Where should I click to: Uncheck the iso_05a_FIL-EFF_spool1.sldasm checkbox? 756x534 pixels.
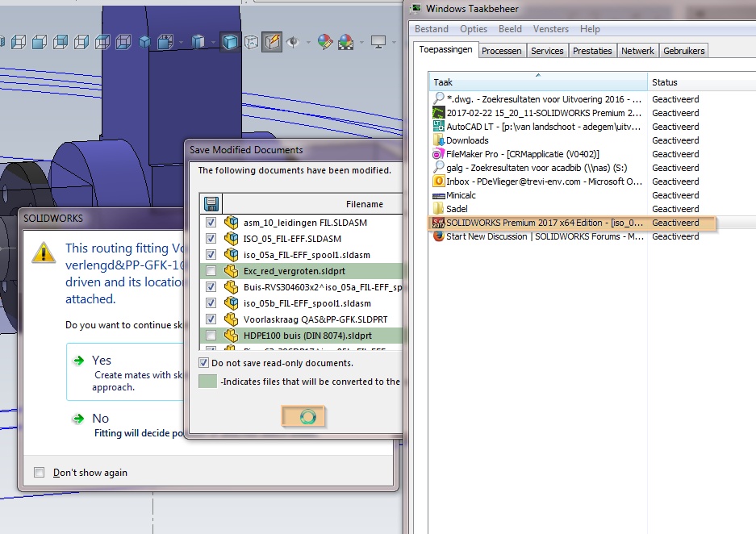[x=211, y=254]
